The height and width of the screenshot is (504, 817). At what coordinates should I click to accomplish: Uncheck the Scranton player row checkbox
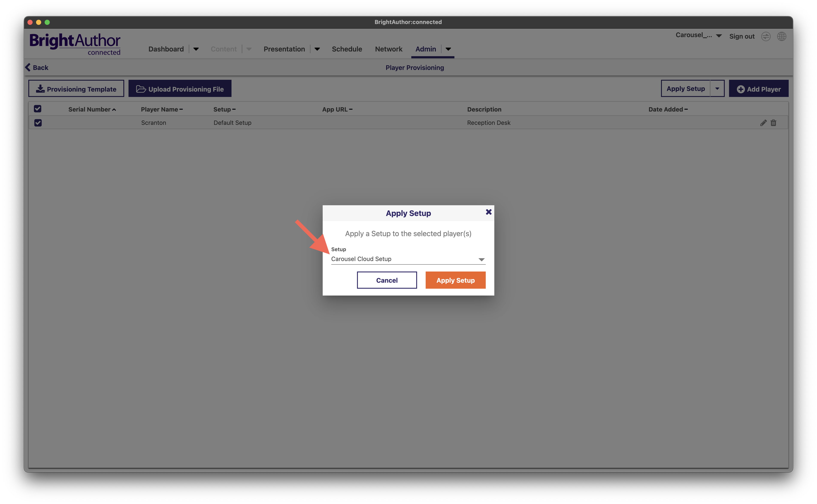[x=38, y=123]
